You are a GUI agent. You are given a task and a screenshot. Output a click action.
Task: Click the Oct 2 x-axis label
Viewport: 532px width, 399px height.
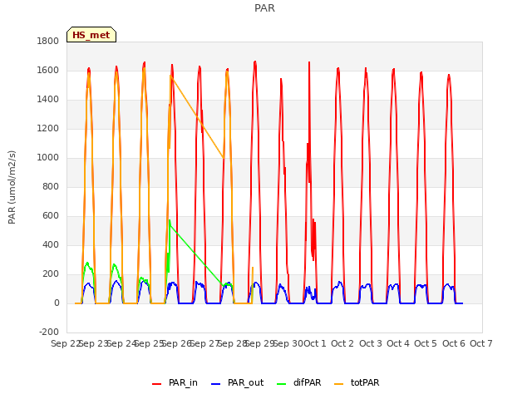342,343
